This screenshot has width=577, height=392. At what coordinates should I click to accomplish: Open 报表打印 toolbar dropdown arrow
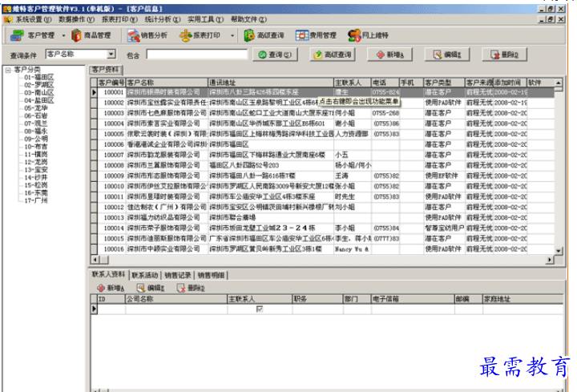pyautogui.click(x=232, y=36)
